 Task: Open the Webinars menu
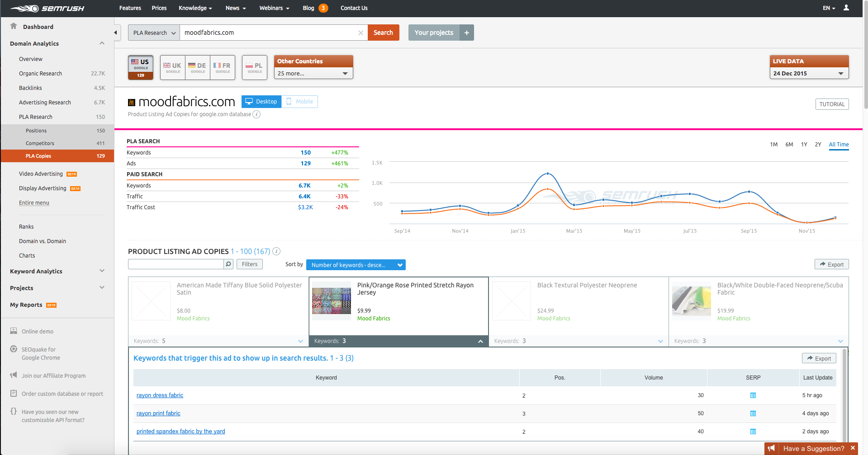tap(274, 8)
